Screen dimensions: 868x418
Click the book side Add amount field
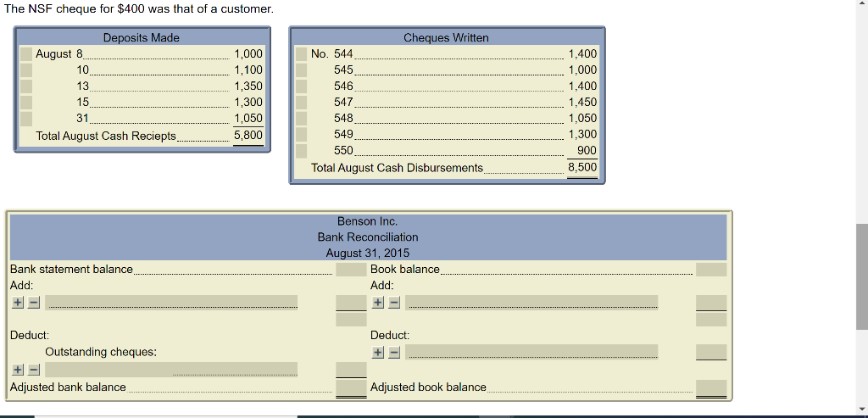coord(711,303)
